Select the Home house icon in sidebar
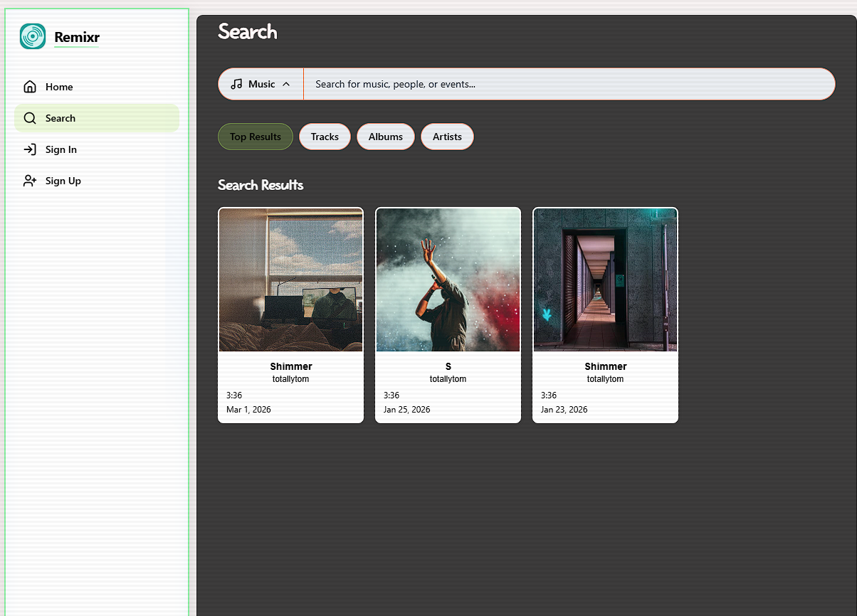 point(29,86)
